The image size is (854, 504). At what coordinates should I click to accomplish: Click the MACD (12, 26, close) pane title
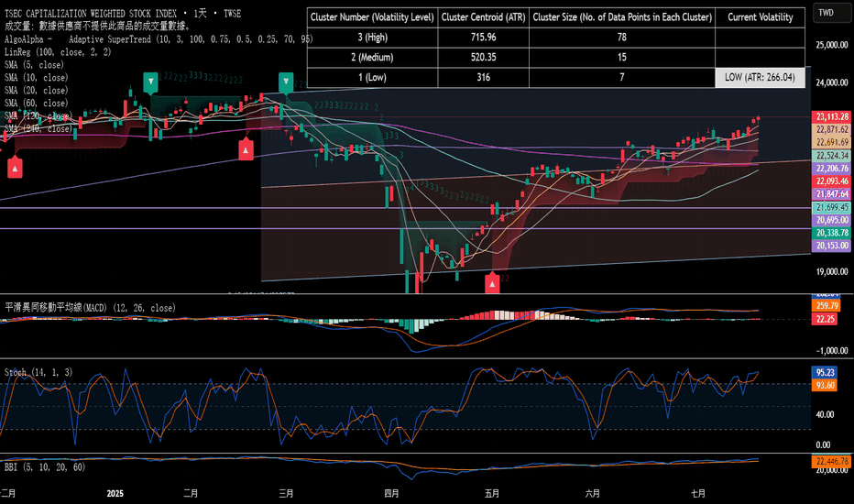coord(91,308)
